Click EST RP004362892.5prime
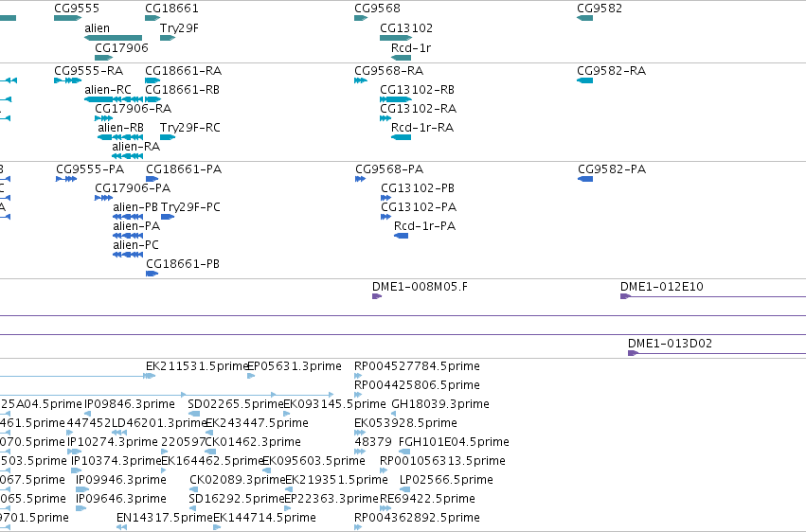Viewport: 806px width, 532px height. tap(358, 527)
